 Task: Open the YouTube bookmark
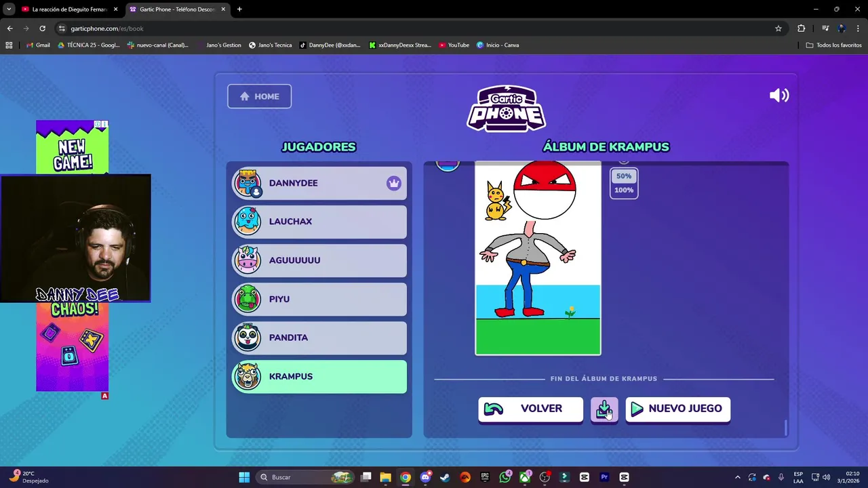454,45
